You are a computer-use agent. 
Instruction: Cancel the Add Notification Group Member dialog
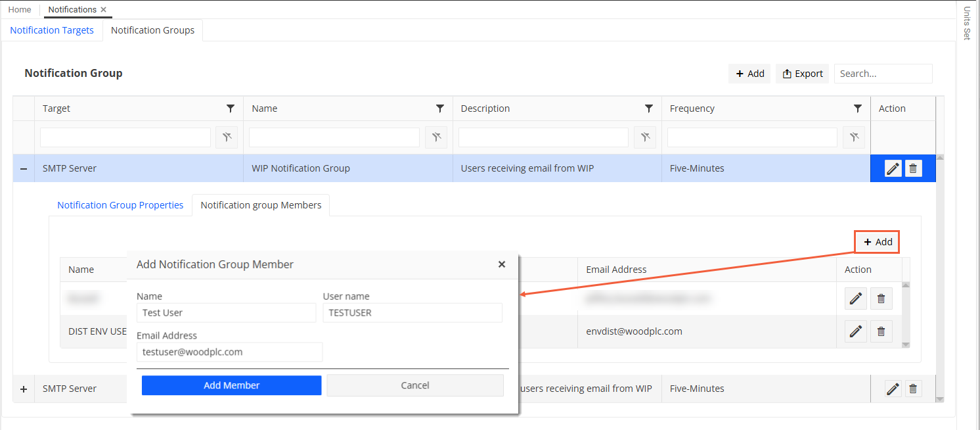[x=415, y=385]
